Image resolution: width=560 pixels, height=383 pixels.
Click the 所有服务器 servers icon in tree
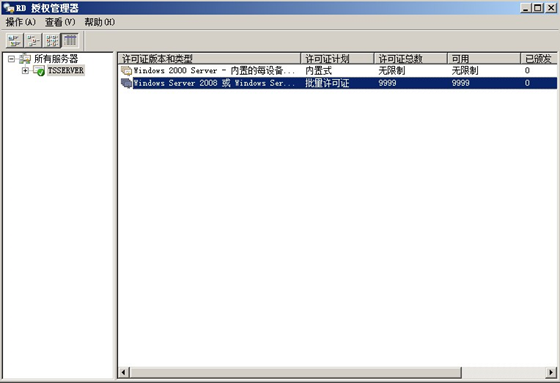click(25, 59)
